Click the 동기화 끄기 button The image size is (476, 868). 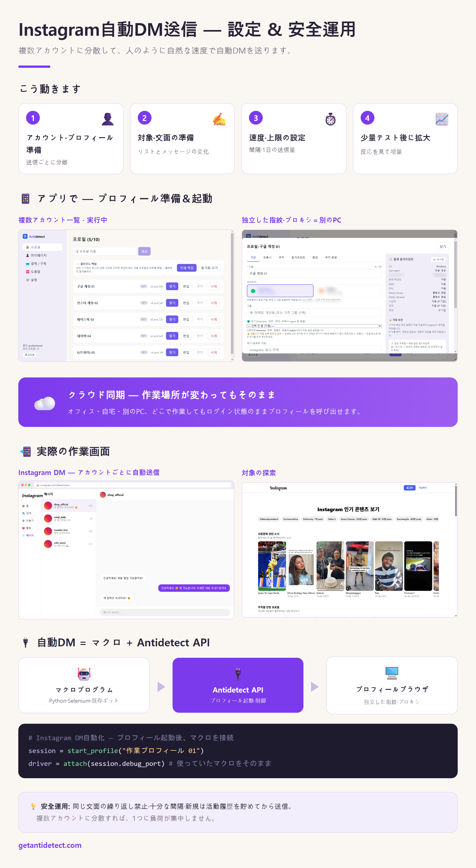click(x=209, y=268)
